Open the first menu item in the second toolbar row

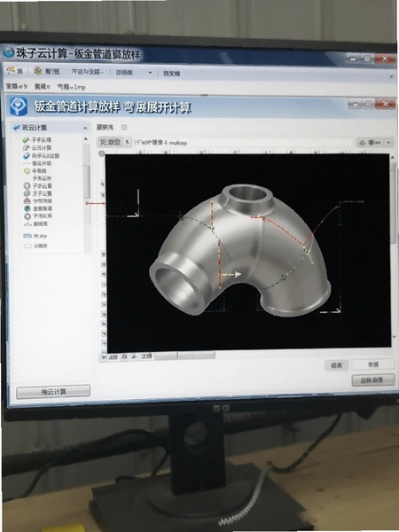(16, 87)
